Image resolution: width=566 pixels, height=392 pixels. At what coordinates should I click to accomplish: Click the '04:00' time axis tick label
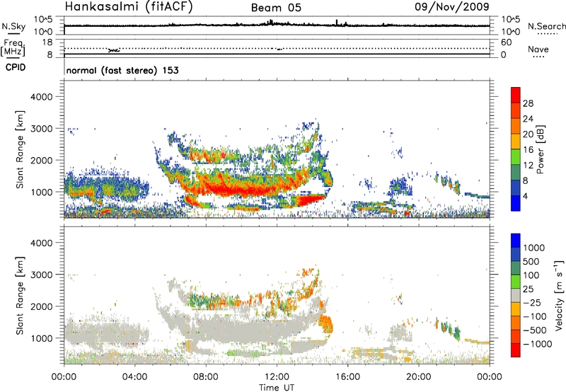pos(135,377)
